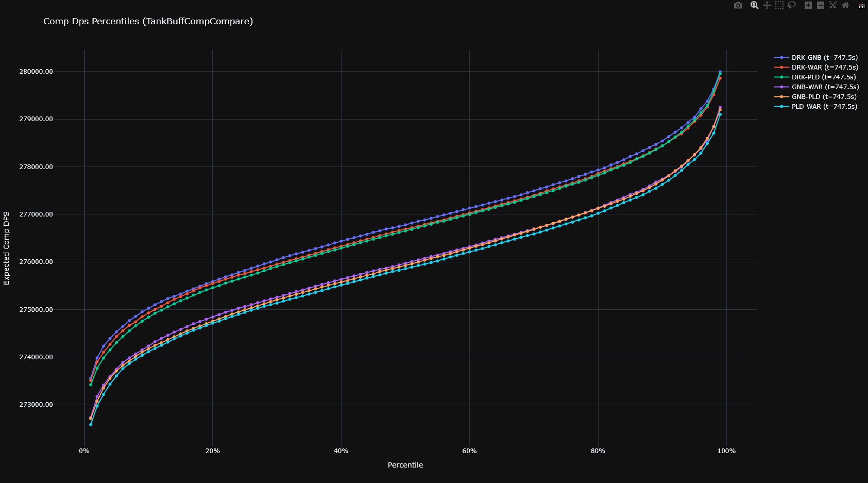Toggle the PLD-WAR legend entry

pyautogui.click(x=816, y=107)
